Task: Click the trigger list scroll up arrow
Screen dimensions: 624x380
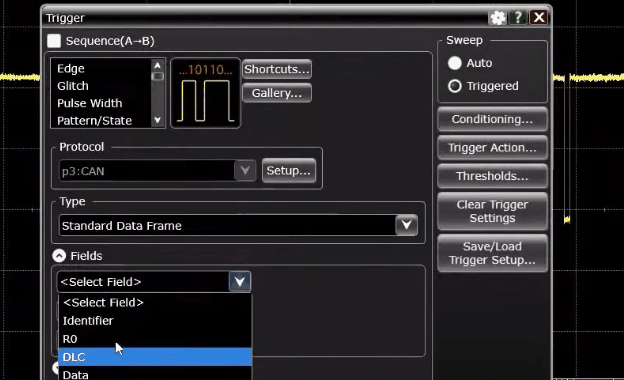Action: 158,65
